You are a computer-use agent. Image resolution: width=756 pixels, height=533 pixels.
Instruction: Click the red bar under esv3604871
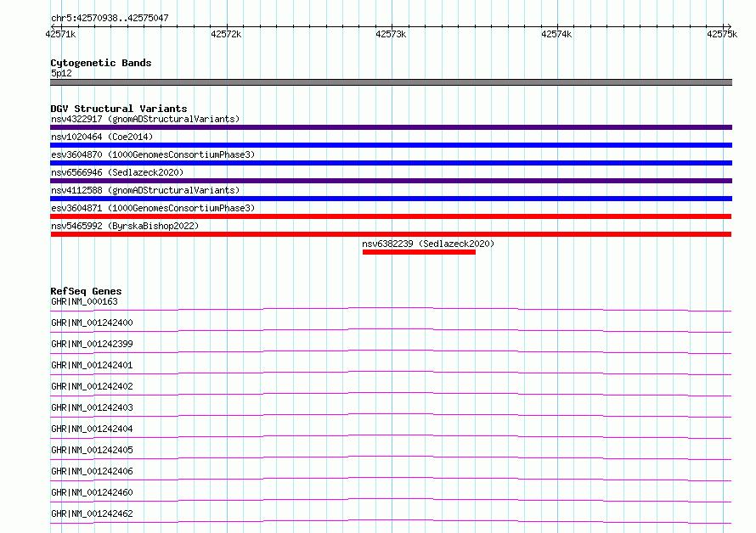[391, 216]
